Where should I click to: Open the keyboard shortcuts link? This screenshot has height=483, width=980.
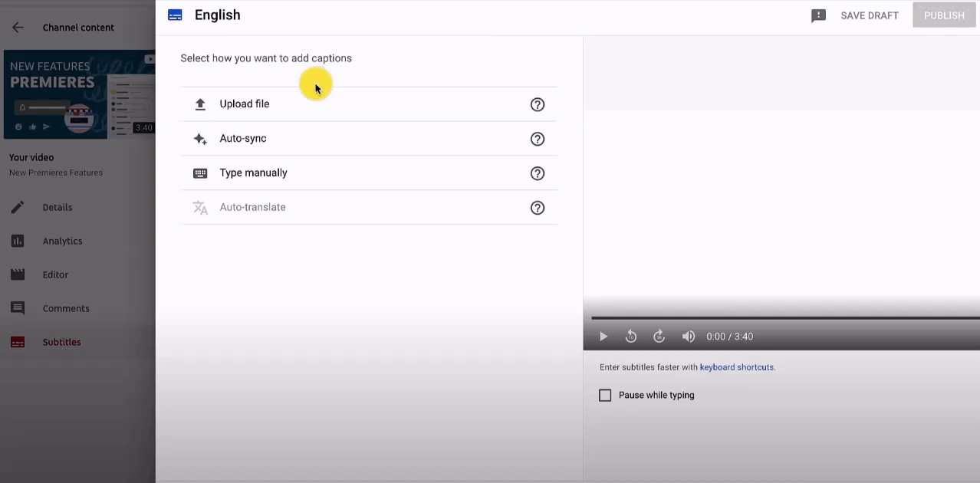click(737, 367)
